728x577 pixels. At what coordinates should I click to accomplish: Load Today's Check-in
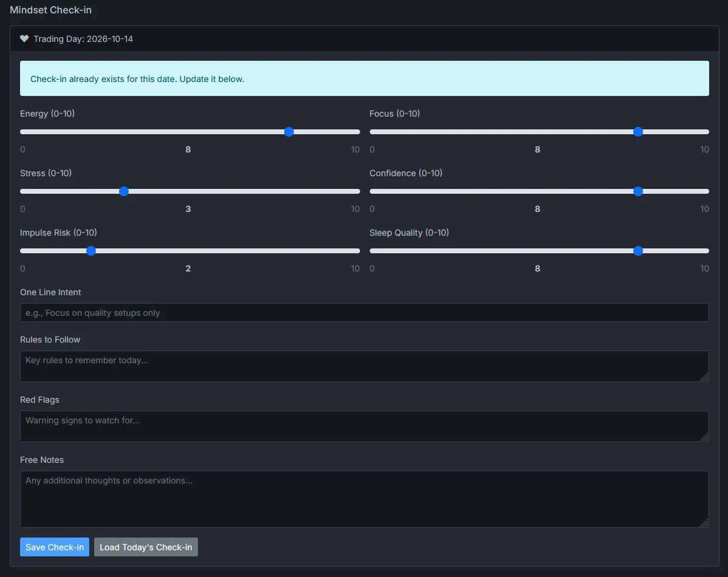[x=146, y=547]
